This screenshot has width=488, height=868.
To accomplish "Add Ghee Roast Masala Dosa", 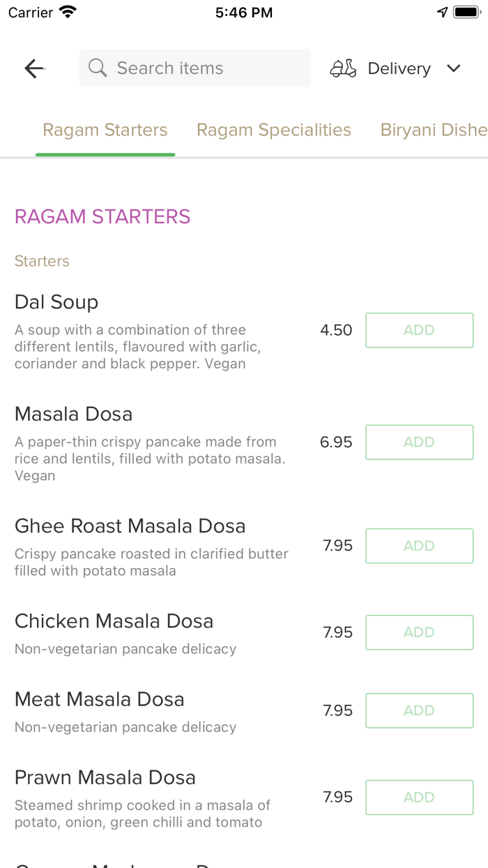I will coord(419,546).
